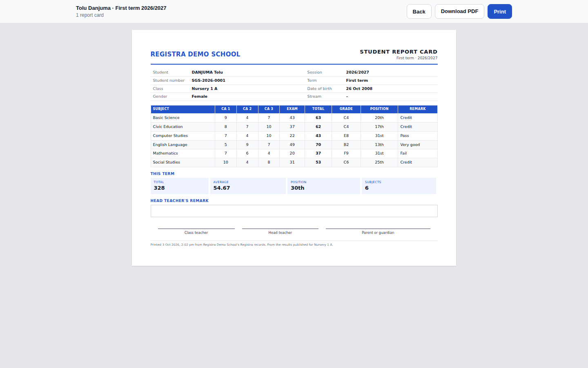Viewport: 588px width, 368px height.
Task: Print the report card
Action: [x=500, y=11]
